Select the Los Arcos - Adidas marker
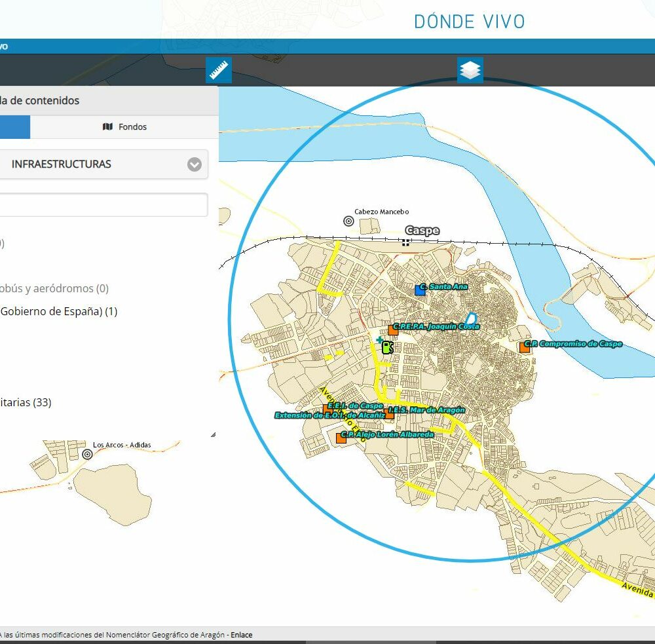Screen dimensions: 655x644 click(87, 454)
